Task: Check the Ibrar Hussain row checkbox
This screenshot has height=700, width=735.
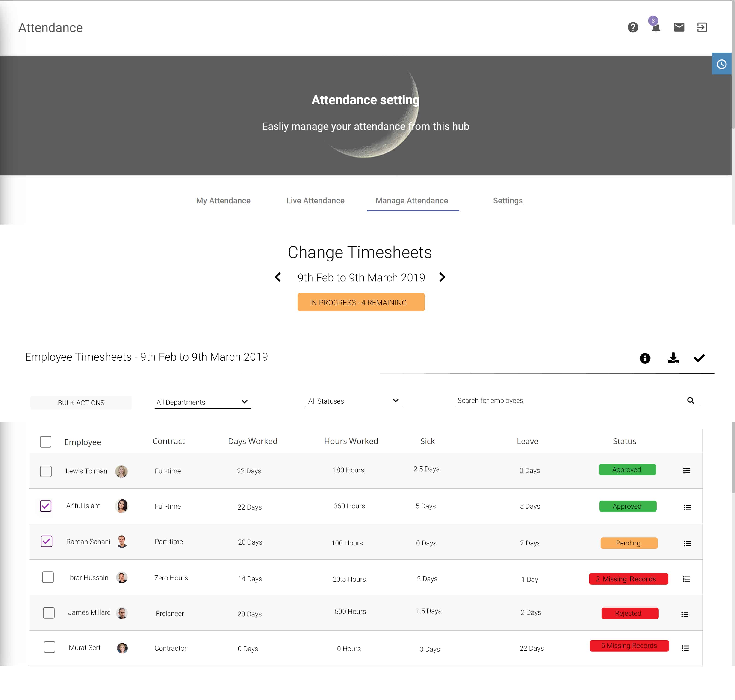Action: coord(48,577)
